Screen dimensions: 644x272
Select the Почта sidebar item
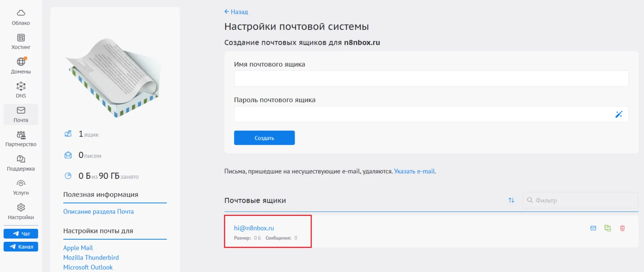pos(21,114)
